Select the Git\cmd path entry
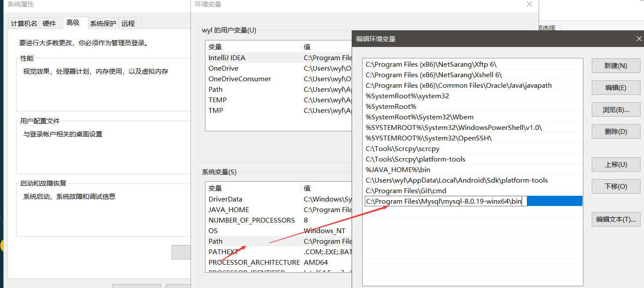The image size is (644, 288). (x=473, y=191)
